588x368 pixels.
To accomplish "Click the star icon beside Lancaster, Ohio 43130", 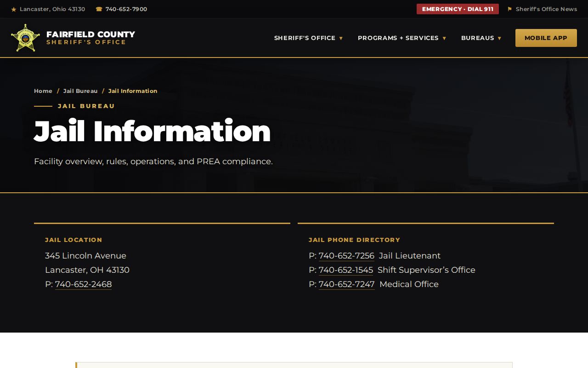I will coord(14,9).
